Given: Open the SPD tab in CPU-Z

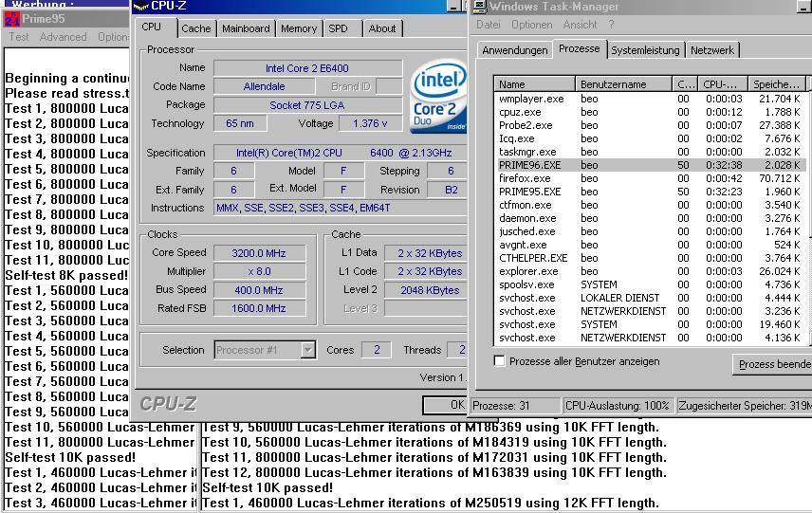Looking at the screenshot, I should click(x=338, y=28).
